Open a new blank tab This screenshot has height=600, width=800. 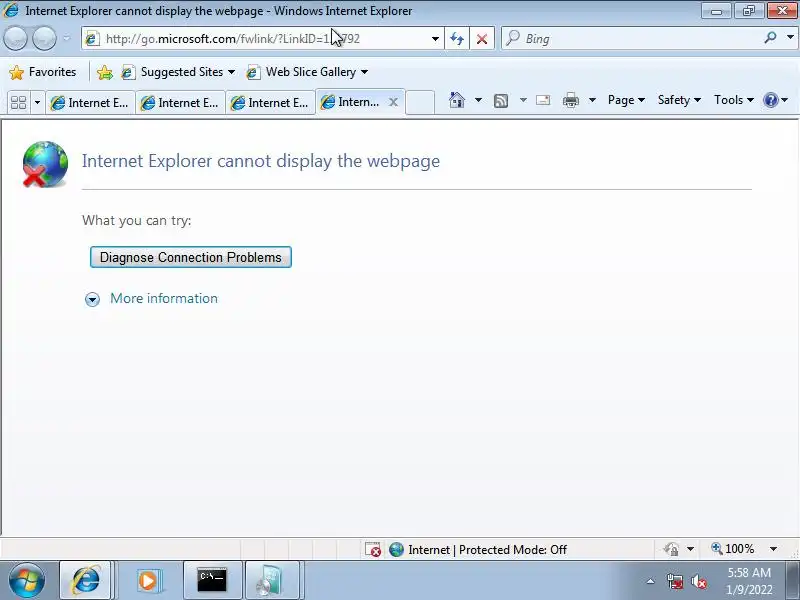420,103
